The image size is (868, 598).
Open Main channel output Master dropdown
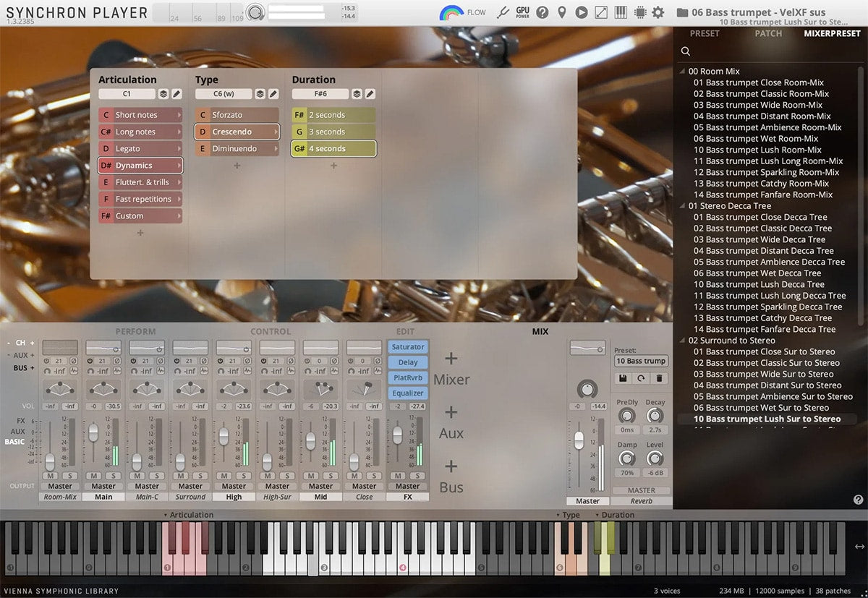pyautogui.click(x=103, y=487)
